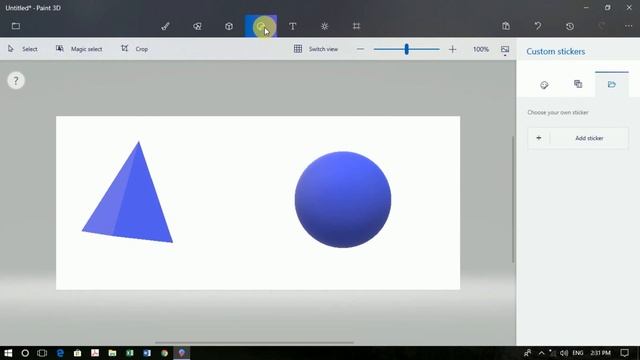Open the Expand menu folder icon

(x=16, y=26)
